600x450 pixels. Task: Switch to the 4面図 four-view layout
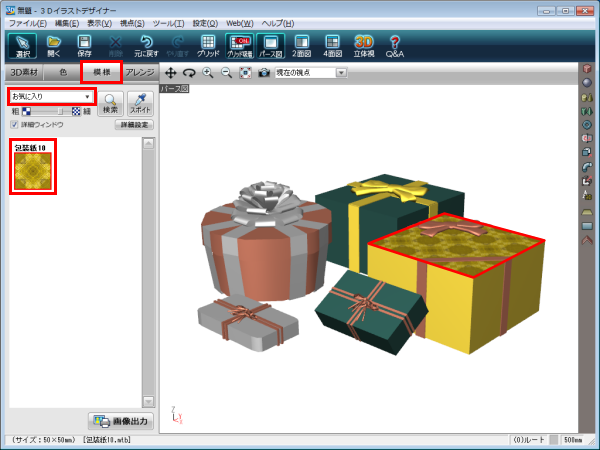coord(332,45)
